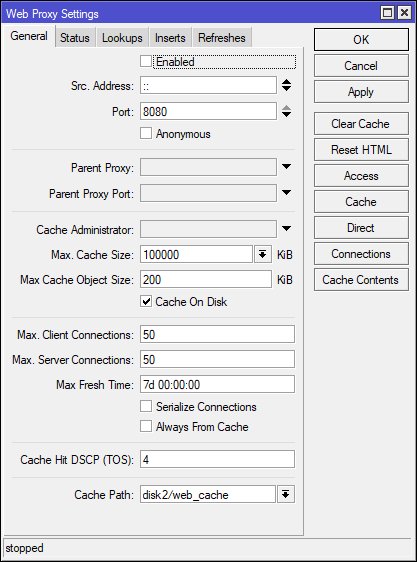The height and width of the screenshot is (562, 417).
Task: Open the Max. Cache Size dropdown
Action: 263,254
